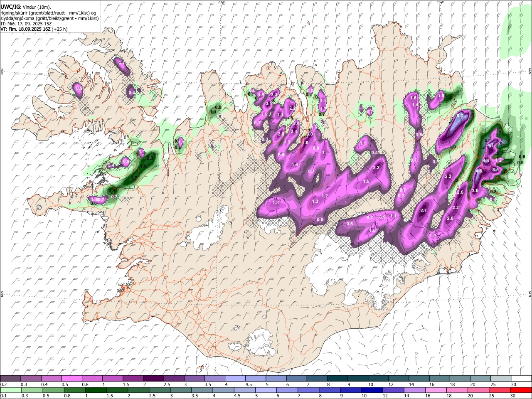
Task: Pick the bright pink upper-row swatch at 0.5
Action: (x=71, y=378)
